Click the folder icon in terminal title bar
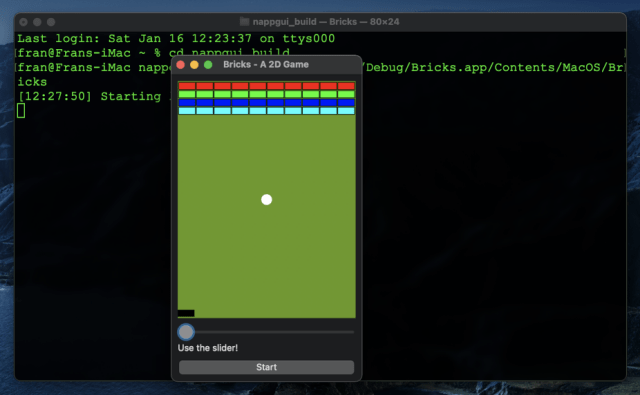Image resolution: width=640 pixels, height=395 pixels. click(244, 22)
